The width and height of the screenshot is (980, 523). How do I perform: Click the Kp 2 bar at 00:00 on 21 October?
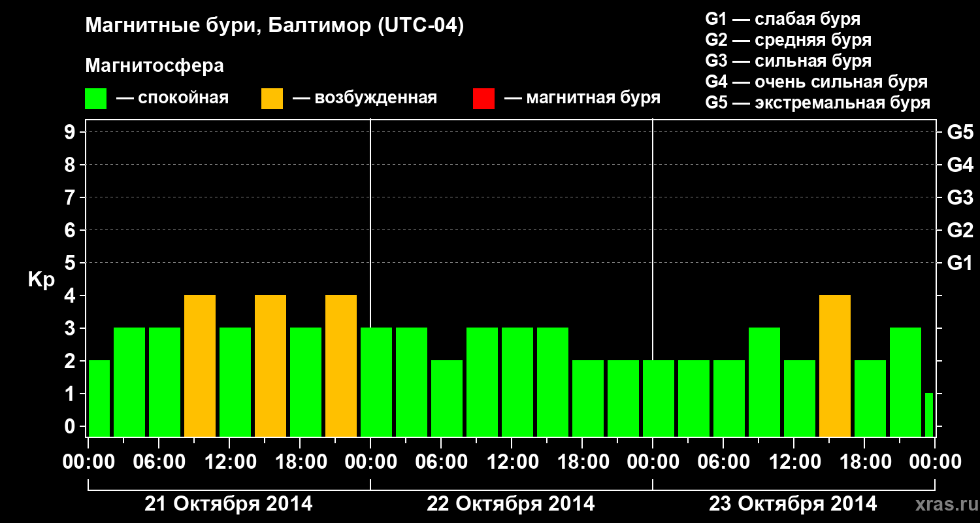(x=99, y=399)
